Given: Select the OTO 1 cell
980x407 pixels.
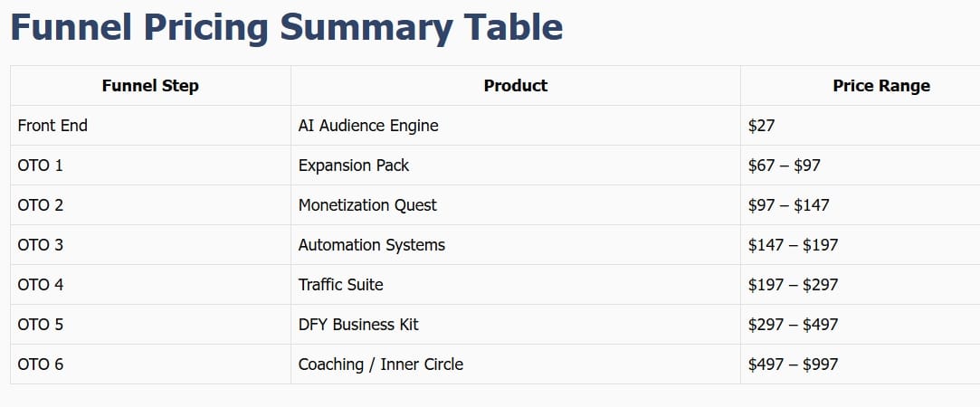Looking at the screenshot, I should [x=40, y=166].
